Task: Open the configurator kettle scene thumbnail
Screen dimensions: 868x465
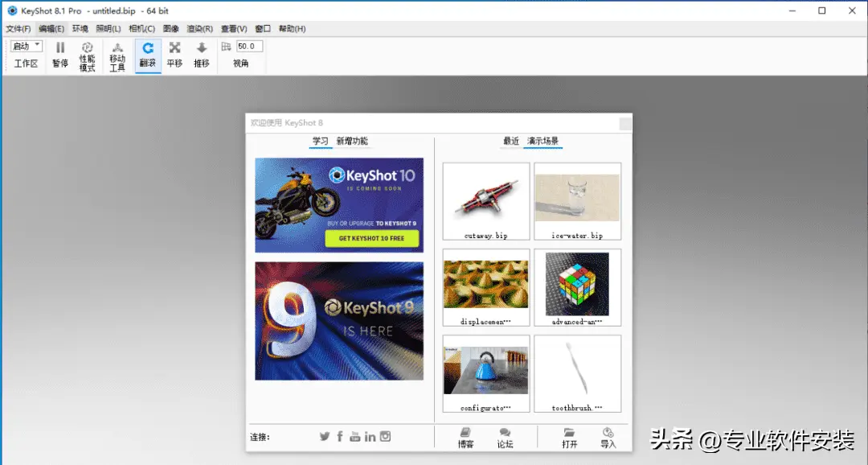Action: pyautogui.click(x=486, y=373)
